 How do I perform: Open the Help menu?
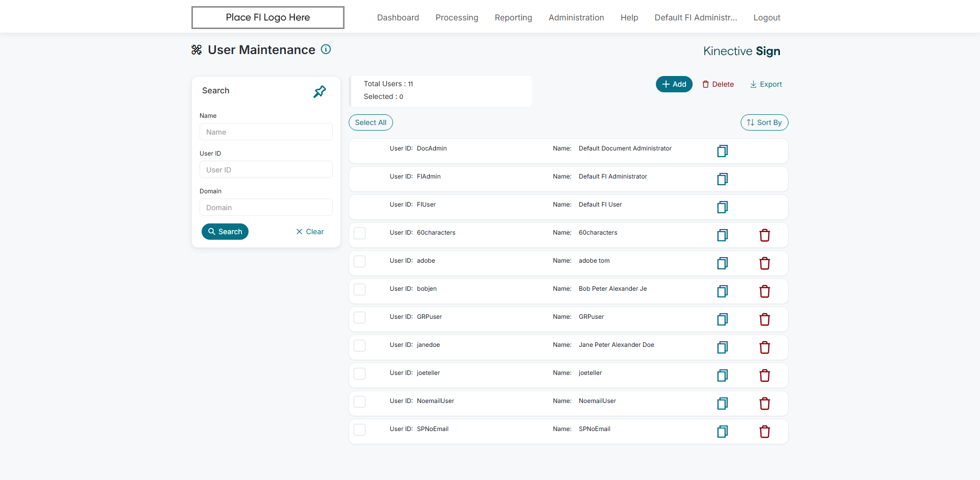(629, 17)
